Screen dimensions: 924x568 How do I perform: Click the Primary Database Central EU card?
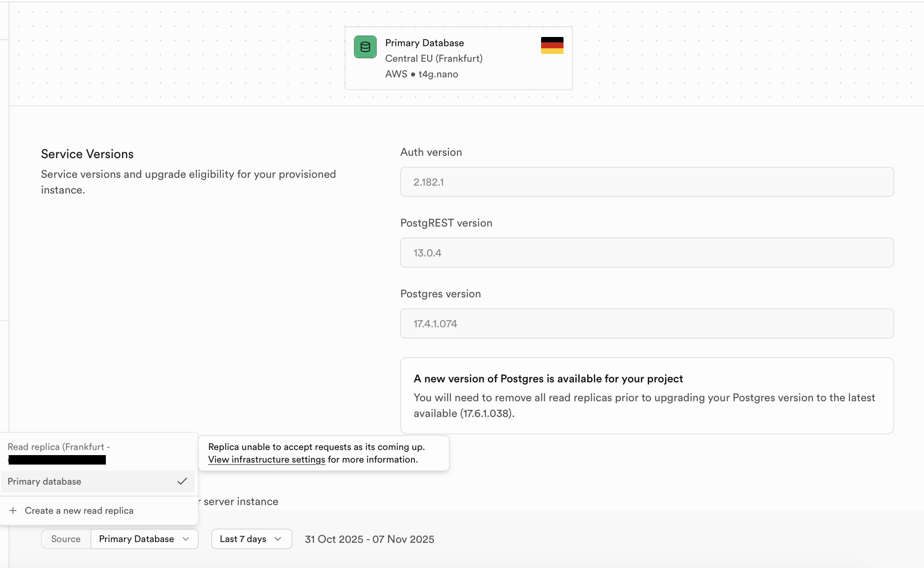pyautogui.click(x=458, y=58)
